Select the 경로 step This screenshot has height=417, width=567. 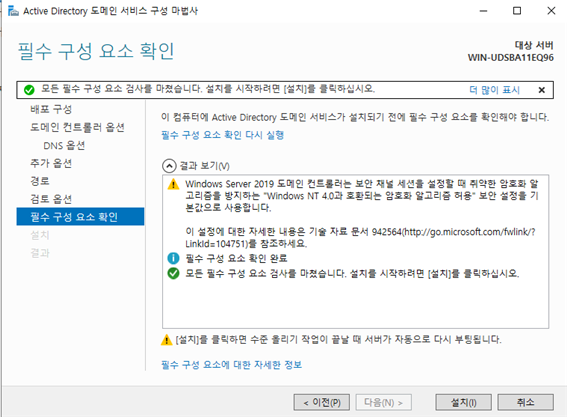(x=40, y=181)
